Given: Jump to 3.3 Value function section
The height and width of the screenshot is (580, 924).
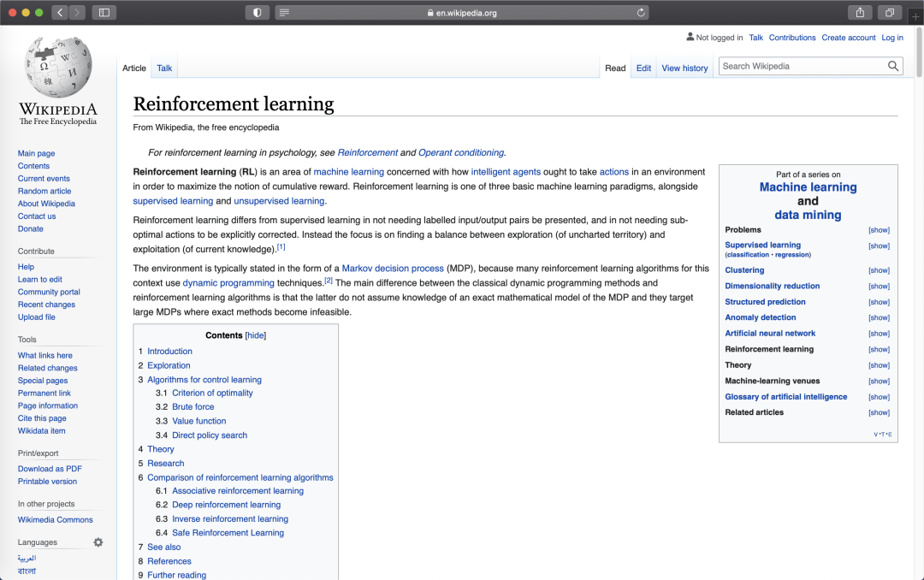Looking at the screenshot, I should click(x=198, y=421).
